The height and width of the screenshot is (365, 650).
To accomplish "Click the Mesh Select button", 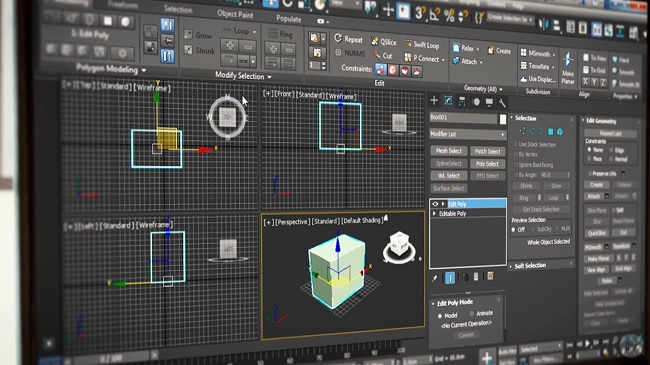I will tap(449, 151).
